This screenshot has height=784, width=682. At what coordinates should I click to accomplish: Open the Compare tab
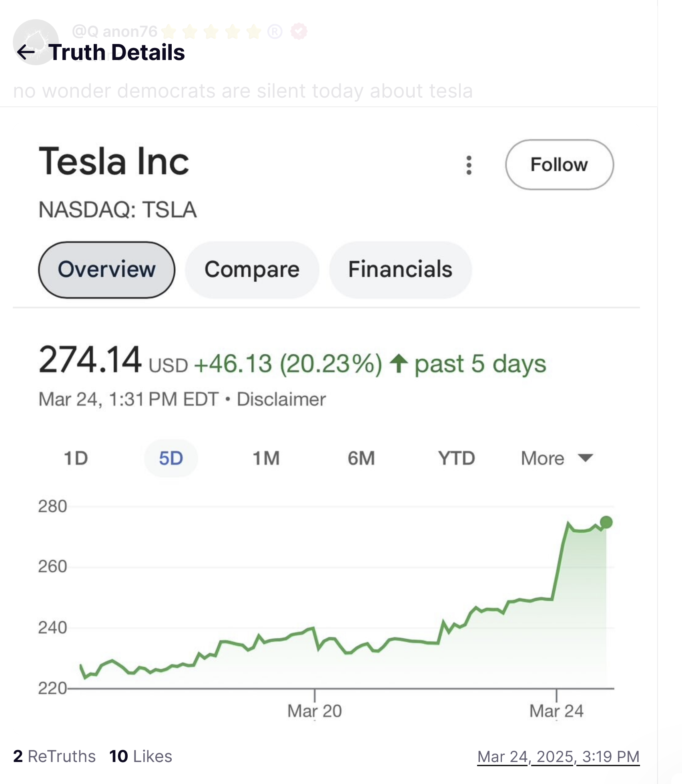coord(252,270)
